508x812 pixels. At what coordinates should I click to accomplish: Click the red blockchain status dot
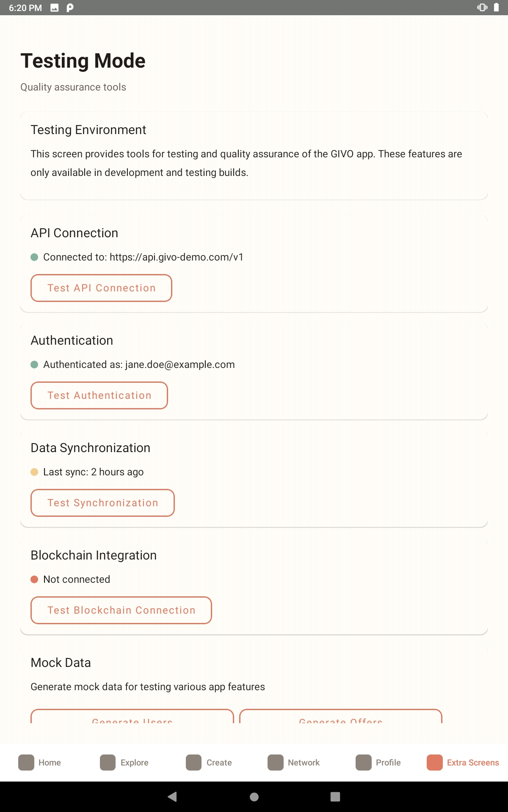pos(35,579)
